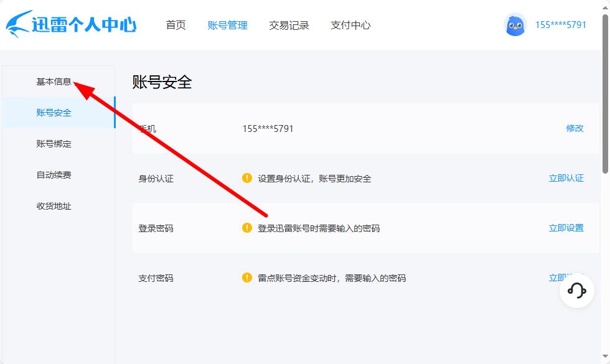Open the 交易记录 tab
Screen dimensions: 610x364
coord(289,25)
